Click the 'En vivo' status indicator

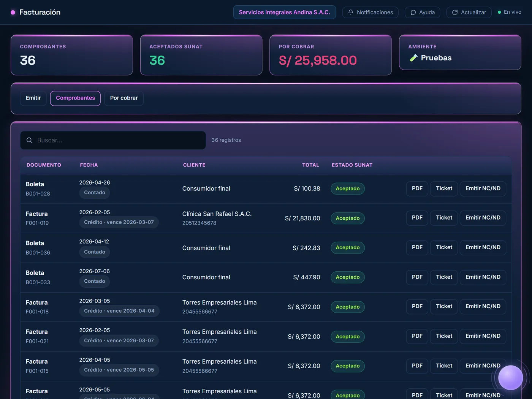pos(510,12)
